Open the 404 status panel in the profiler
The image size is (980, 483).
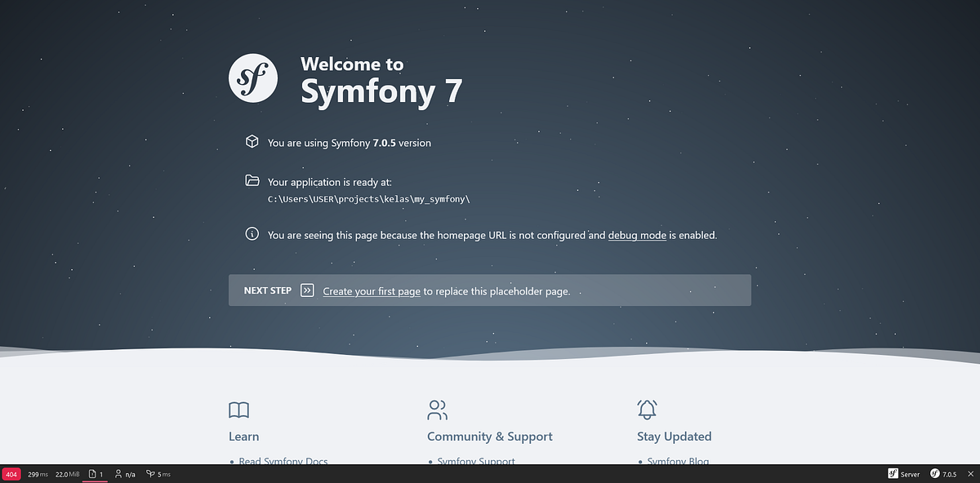[11, 473]
